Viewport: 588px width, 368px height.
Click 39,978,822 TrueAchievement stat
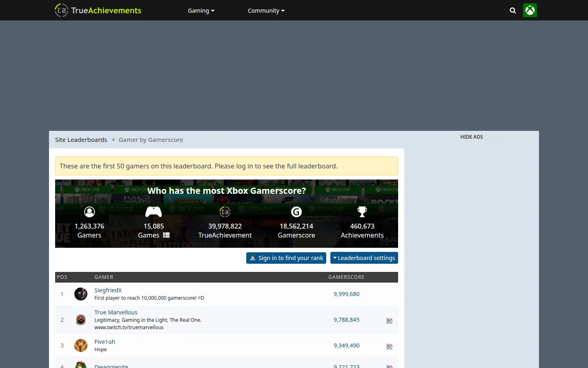click(225, 231)
